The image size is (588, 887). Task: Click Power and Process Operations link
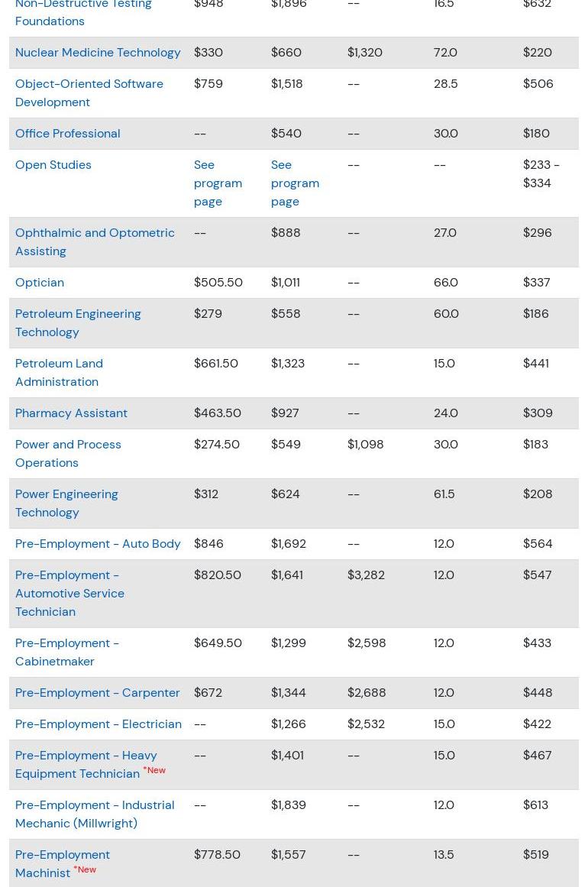pos(68,453)
